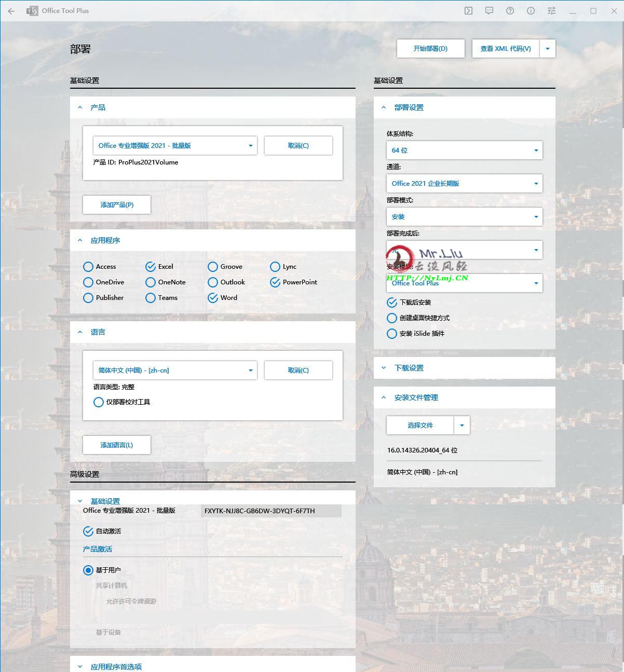Open the 简体中文 (中国) language dropdown
The height and width of the screenshot is (672, 624).
point(175,371)
